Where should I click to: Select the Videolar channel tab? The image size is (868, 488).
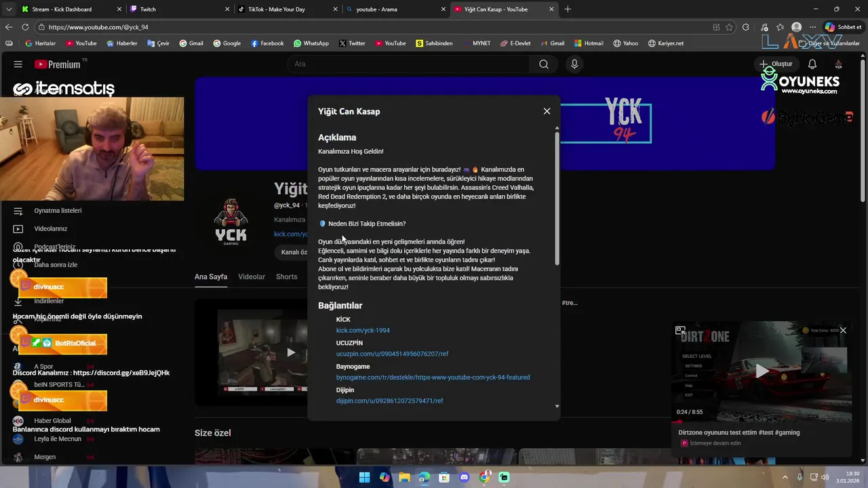pos(252,277)
